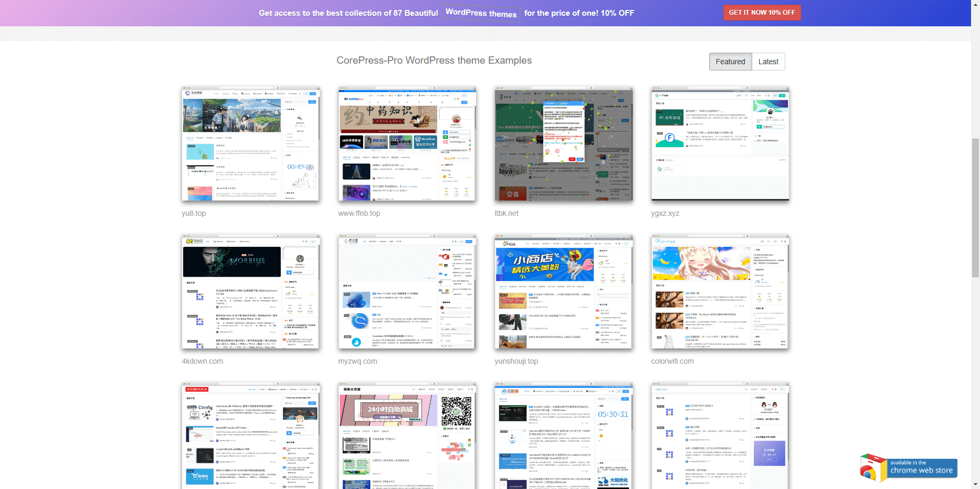This screenshot has height=489, width=980.
Task: Open the colorwifi.com anime screenshot
Action: 720,292
